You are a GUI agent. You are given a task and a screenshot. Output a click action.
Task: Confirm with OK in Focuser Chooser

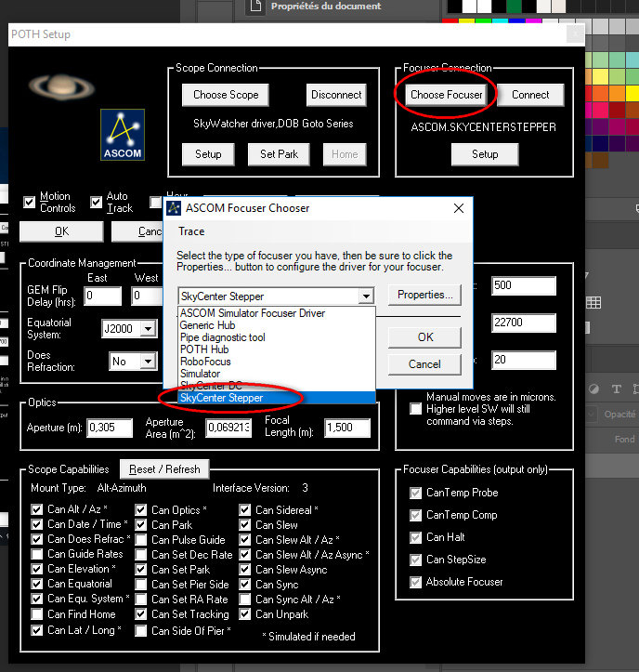click(x=424, y=337)
